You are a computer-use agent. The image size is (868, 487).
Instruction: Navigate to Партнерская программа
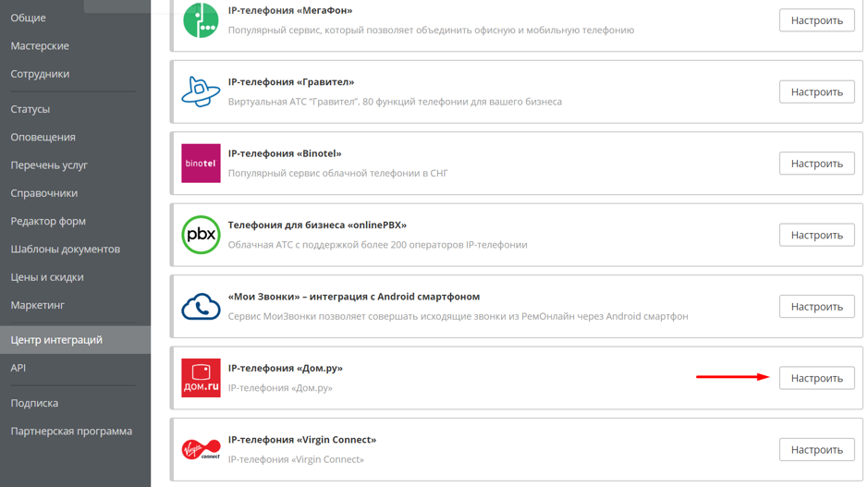click(x=71, y=432)
